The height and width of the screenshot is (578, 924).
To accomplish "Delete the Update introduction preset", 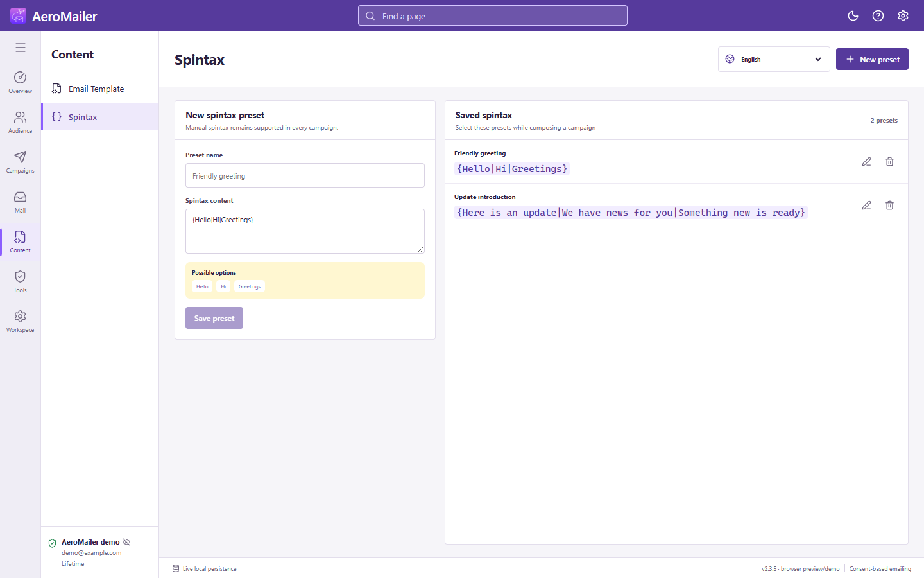I will (889, 206).
